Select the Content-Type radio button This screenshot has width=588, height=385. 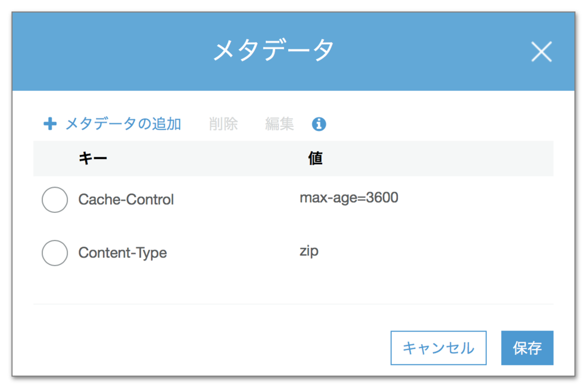point(55,253)
